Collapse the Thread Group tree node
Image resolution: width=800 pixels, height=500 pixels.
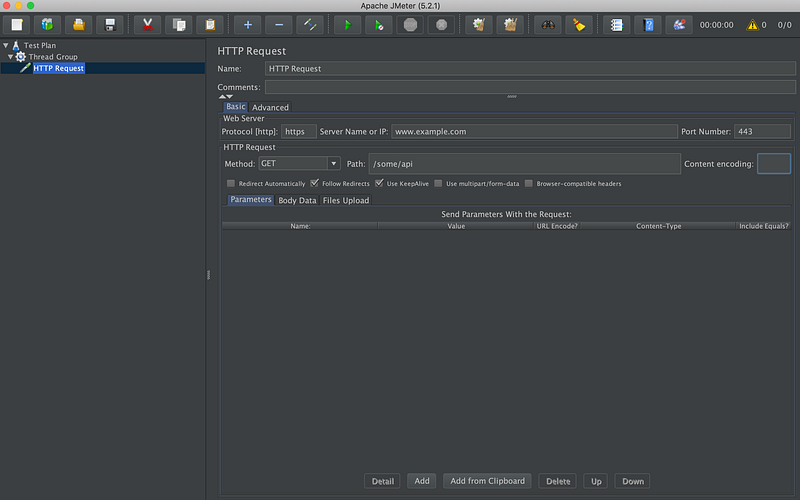click(x=11, y=57)
